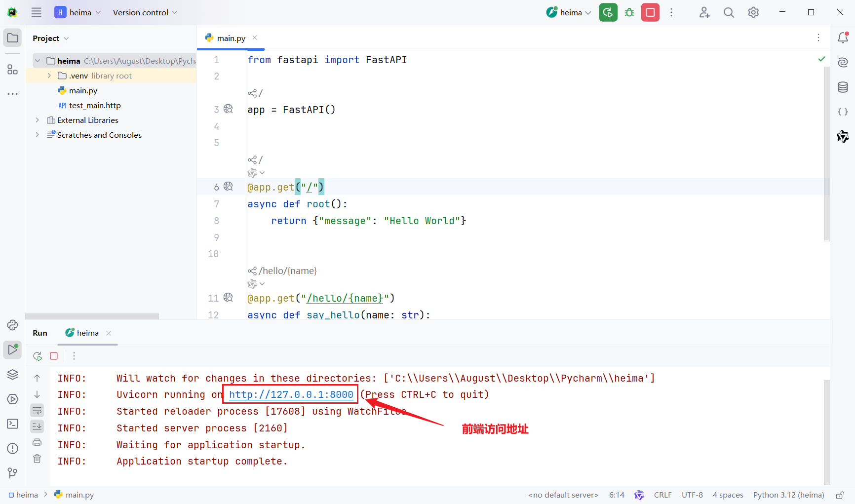Open the Terminal tool window
The height and width of the screenshot is (504, 855).
pyautogui.click(x=12, y=424)
